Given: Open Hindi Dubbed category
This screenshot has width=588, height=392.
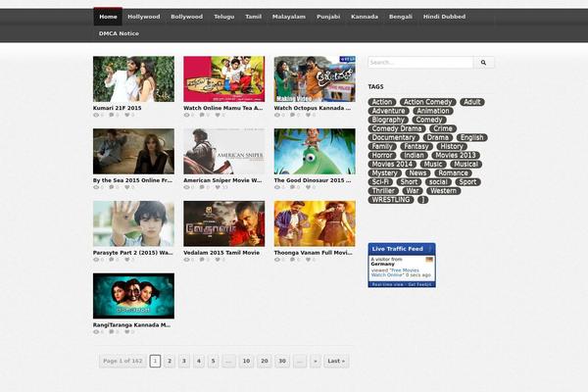Looking at the screenshot, I should [444, 17].
